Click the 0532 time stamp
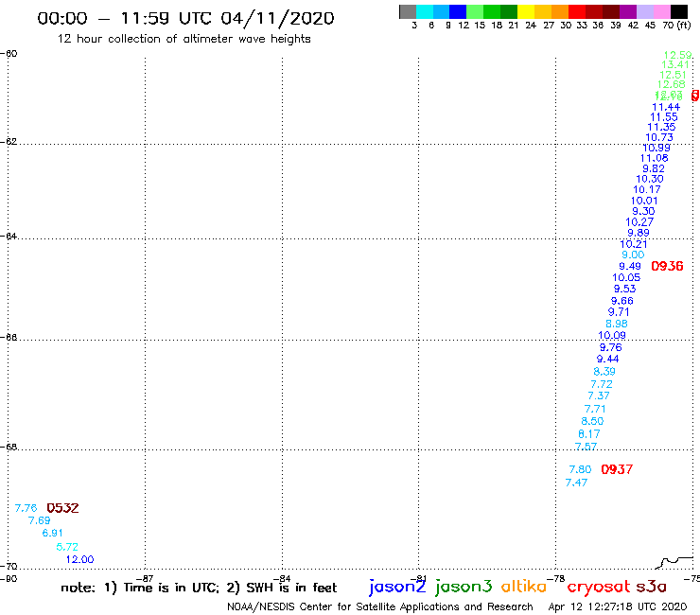 62,508
